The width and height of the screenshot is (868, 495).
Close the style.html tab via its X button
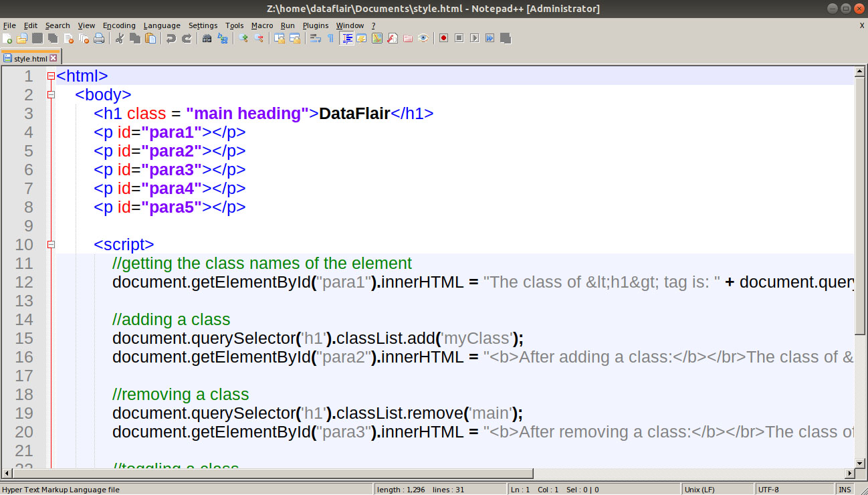(x=53, y=58)
